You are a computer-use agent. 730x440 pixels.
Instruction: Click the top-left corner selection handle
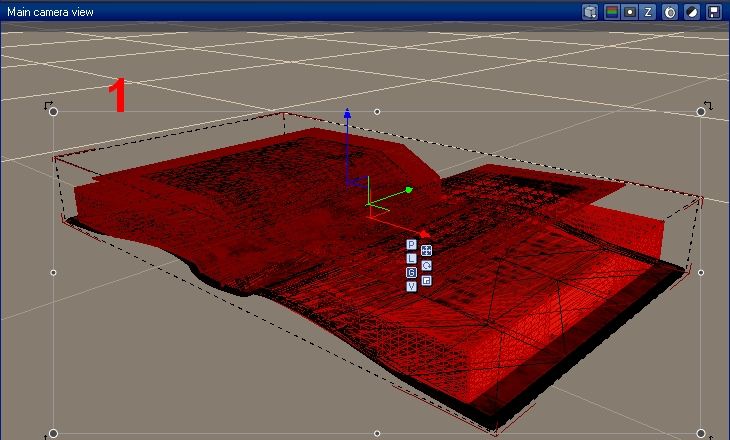(53, 112)
